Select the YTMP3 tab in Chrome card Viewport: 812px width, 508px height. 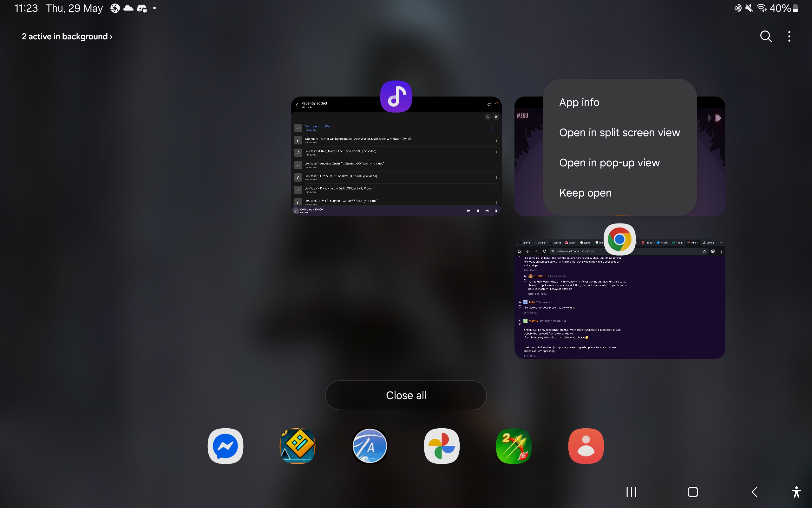pos(662,243)
